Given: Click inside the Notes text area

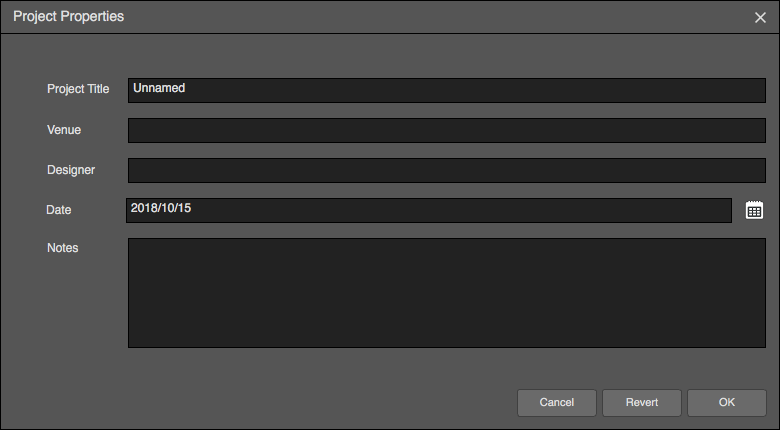Looking at the screenshot, I should [x=447, y=293].
